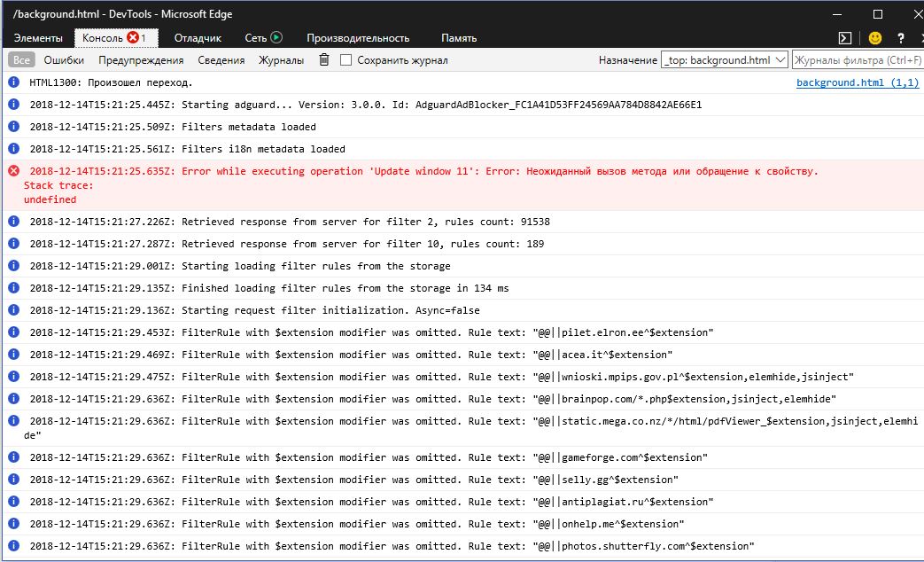924x562 pixels.
Task: Click info icon on the static.mega.co.nz row
Action: 13,420
